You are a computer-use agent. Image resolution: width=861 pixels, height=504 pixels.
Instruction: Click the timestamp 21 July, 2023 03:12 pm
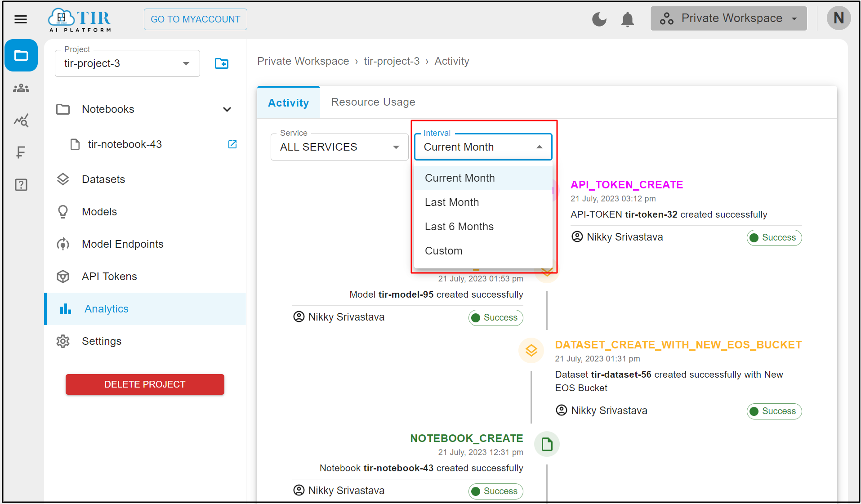613,199
